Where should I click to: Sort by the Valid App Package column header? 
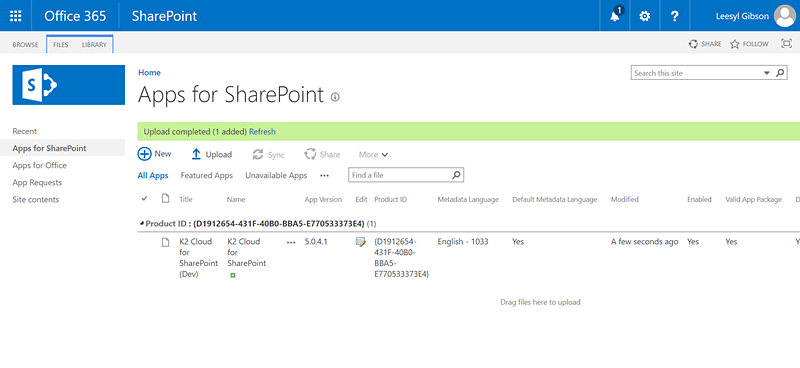754,200
